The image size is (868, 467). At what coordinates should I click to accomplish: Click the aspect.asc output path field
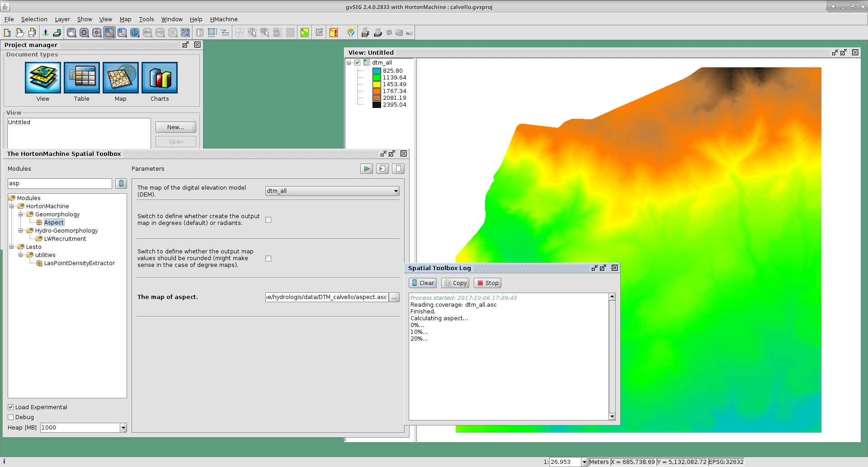click(x=327, y=297)
